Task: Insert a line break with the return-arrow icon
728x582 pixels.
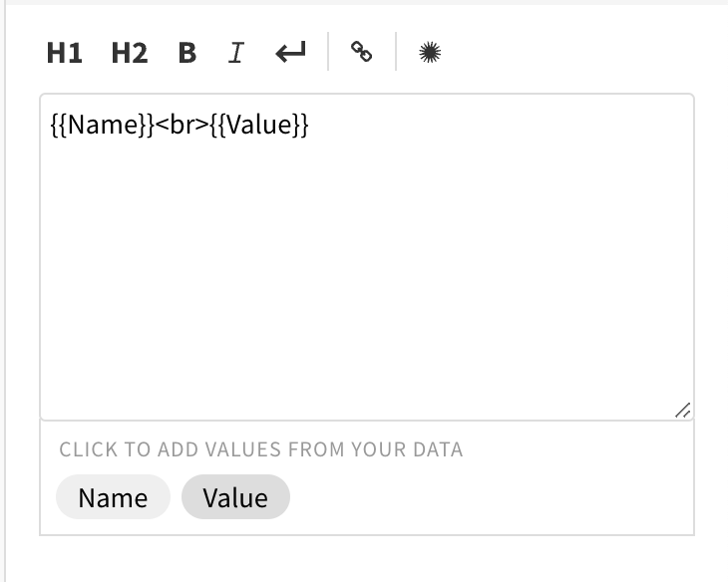Action: coord(291,52)
